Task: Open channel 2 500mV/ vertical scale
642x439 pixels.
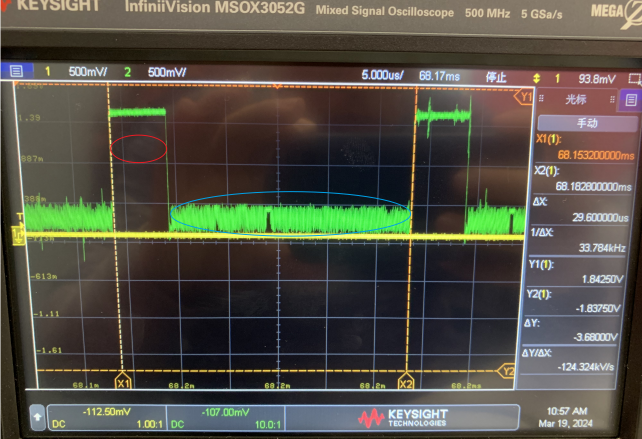Action: pos(167,72)
